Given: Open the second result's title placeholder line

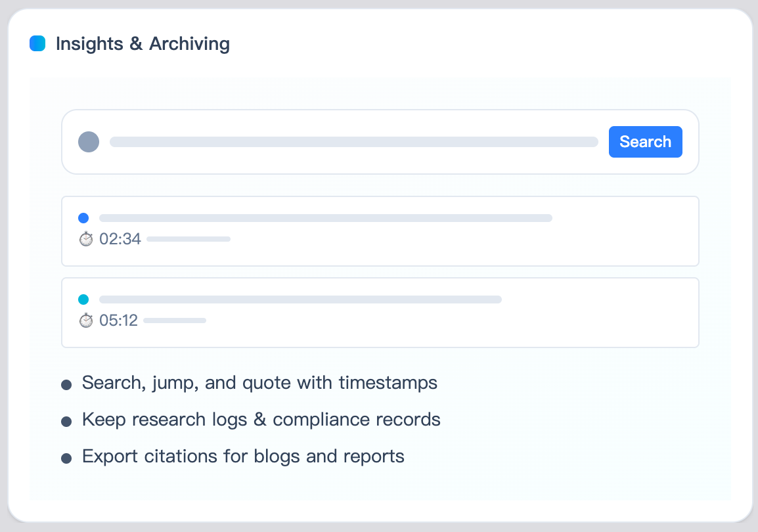Looking at the screenshot, I should click(x=300, y=299).
